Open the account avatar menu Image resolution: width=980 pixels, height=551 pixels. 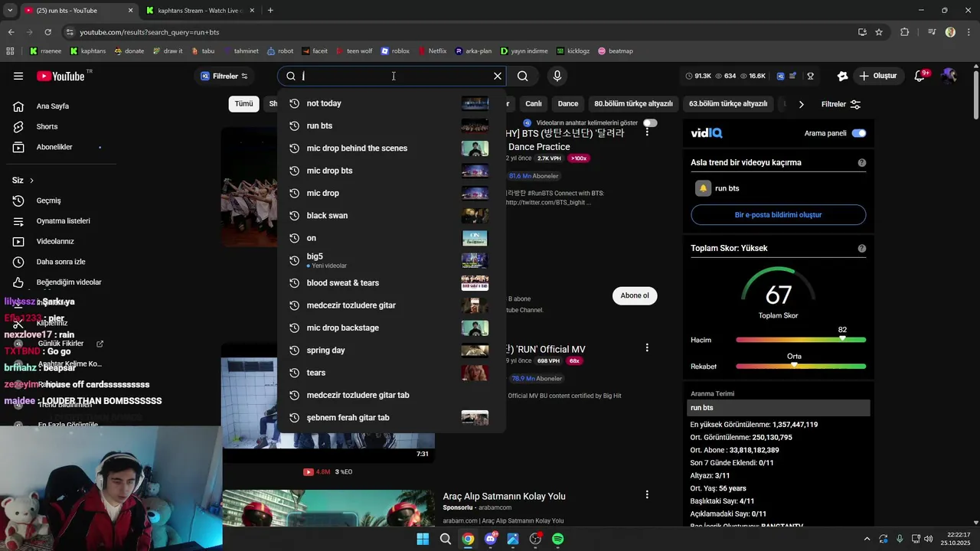coord(949,76)
